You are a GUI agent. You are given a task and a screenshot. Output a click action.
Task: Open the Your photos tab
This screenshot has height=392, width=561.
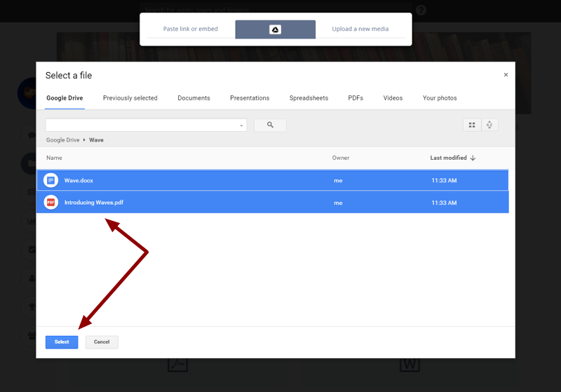coord(440,98)
